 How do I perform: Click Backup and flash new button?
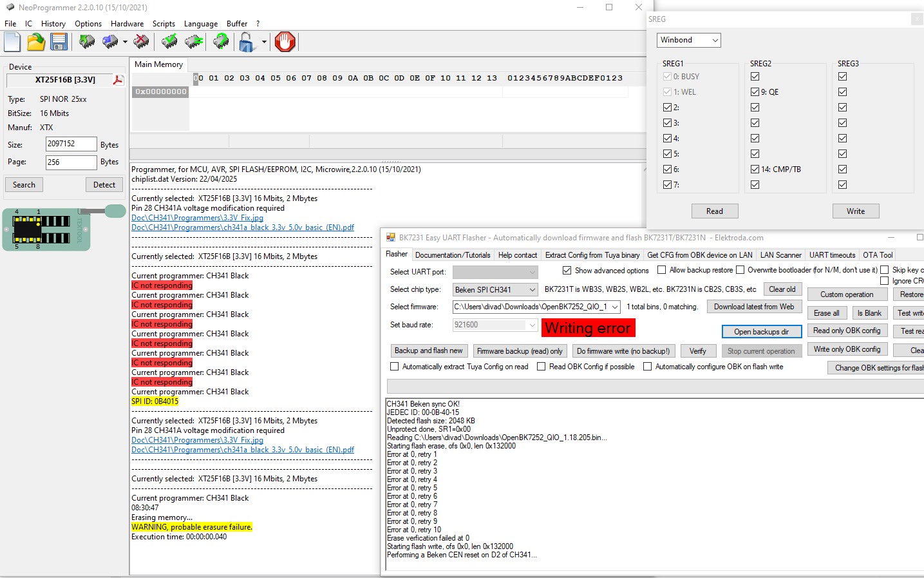429,351
